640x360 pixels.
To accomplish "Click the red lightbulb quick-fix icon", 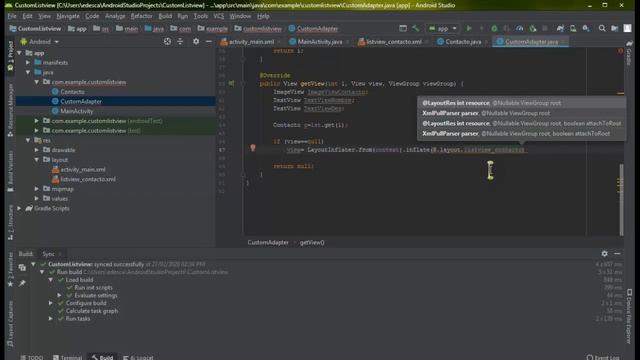I will click(x=253, y=147).
